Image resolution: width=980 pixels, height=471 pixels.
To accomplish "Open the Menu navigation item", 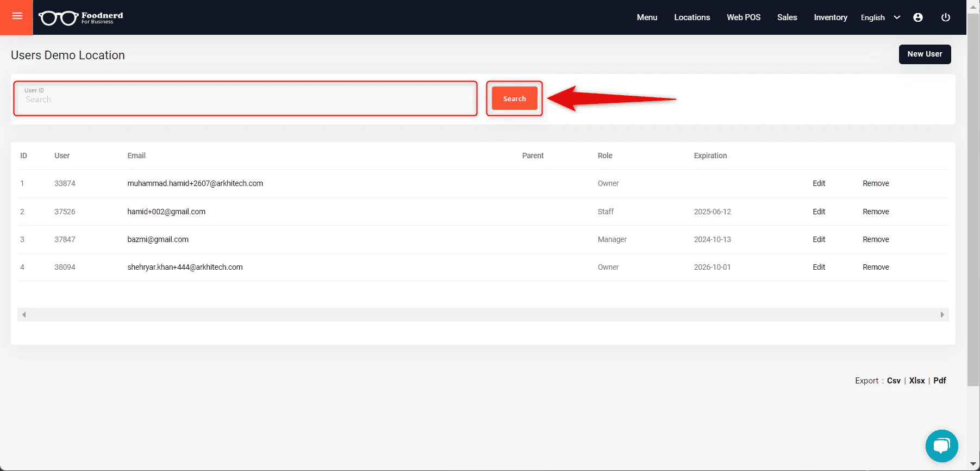I will 647,17.
